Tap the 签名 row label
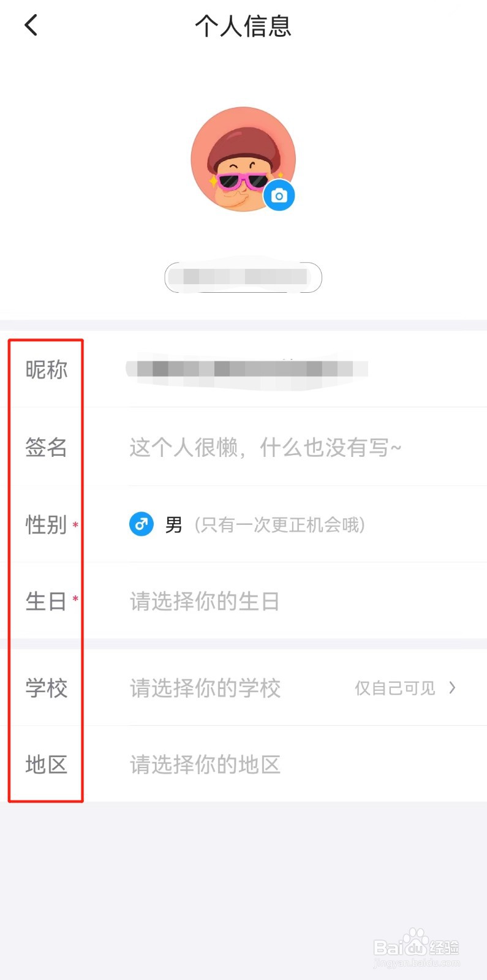This screenshot has height=980, width=487. [x=46, y=448]
